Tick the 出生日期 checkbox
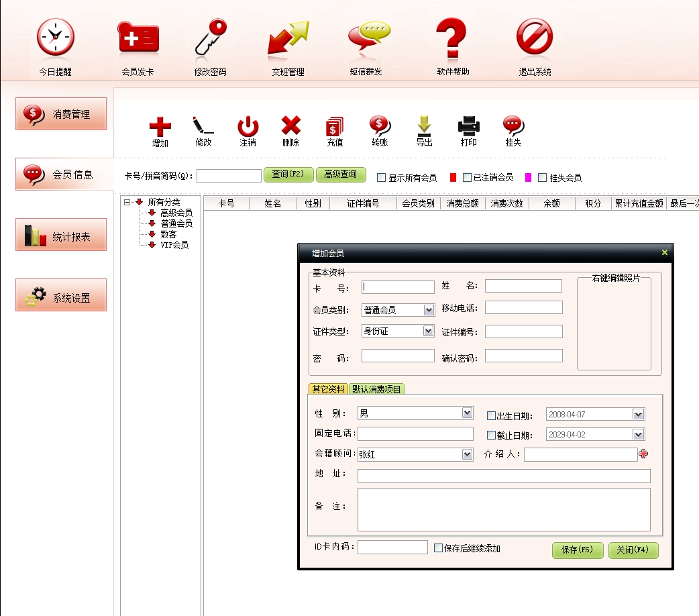 pos(491,415)
